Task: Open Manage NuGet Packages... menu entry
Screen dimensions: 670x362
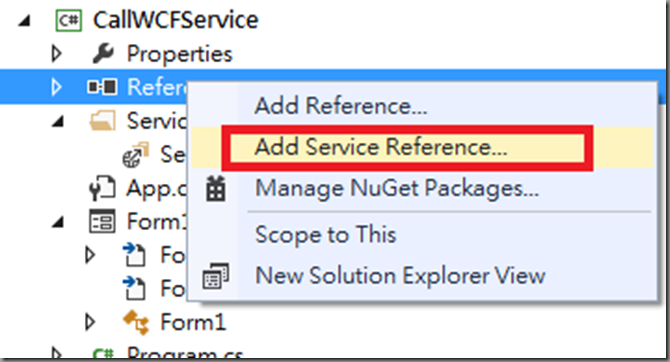Action: tap(397, 188)
